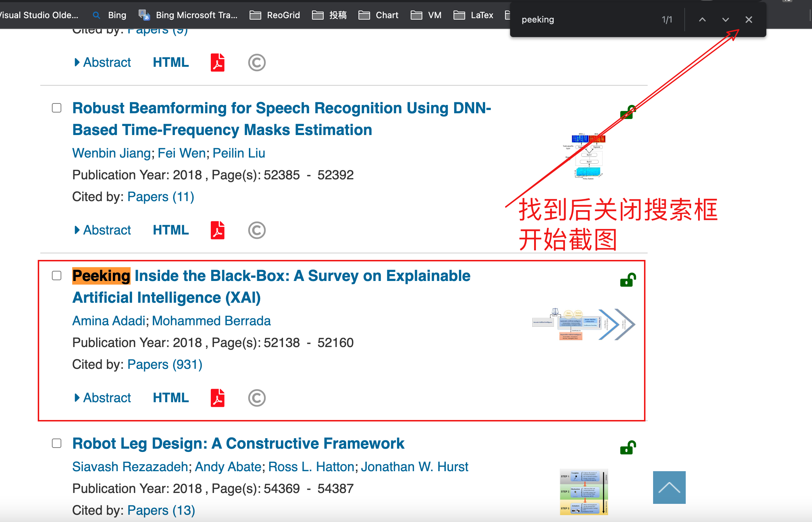This screenshot has height=522, width=812.
Task: Close the find bar
Action: [749, 20]
